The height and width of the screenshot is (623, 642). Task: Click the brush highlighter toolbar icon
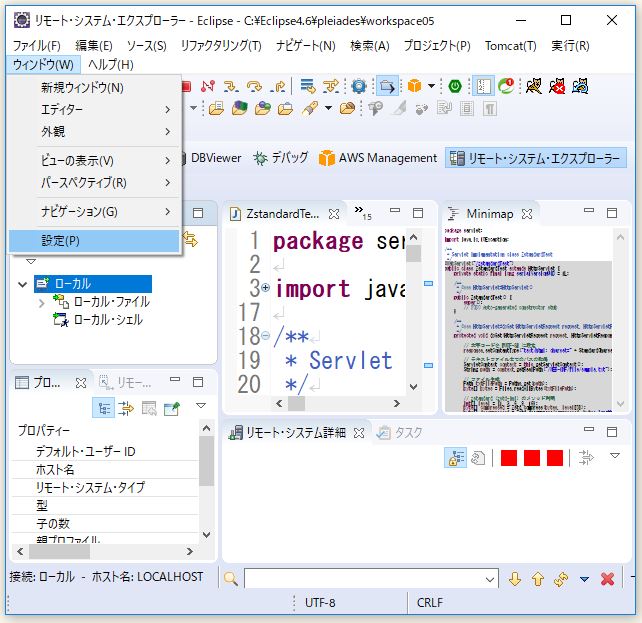point(310,108)
